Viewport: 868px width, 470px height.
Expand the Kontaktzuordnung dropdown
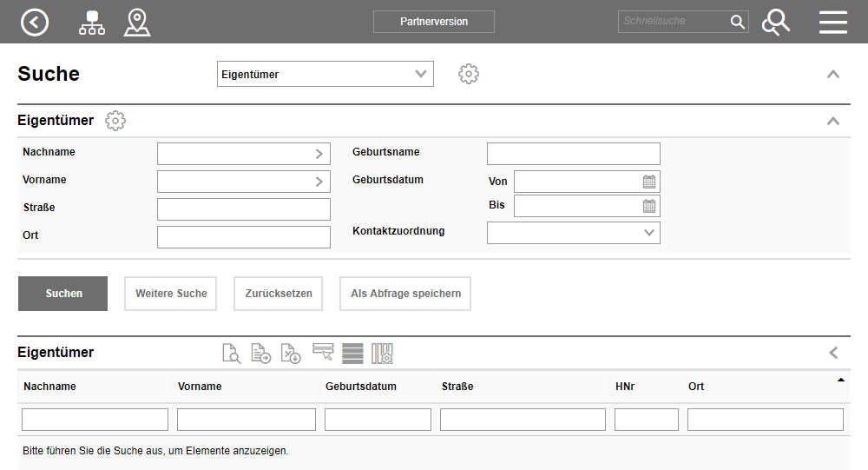pyautogui.click(x=573, y=233)
